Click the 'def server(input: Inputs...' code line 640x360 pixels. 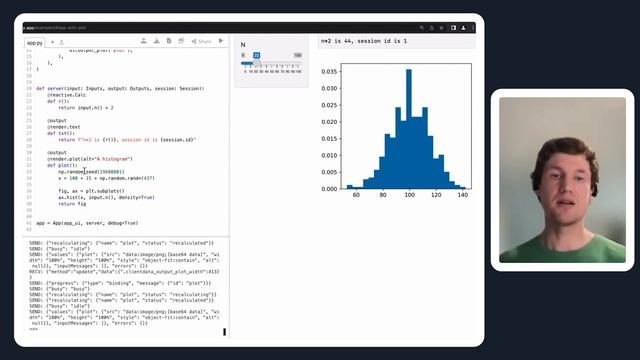pos(120,89)
